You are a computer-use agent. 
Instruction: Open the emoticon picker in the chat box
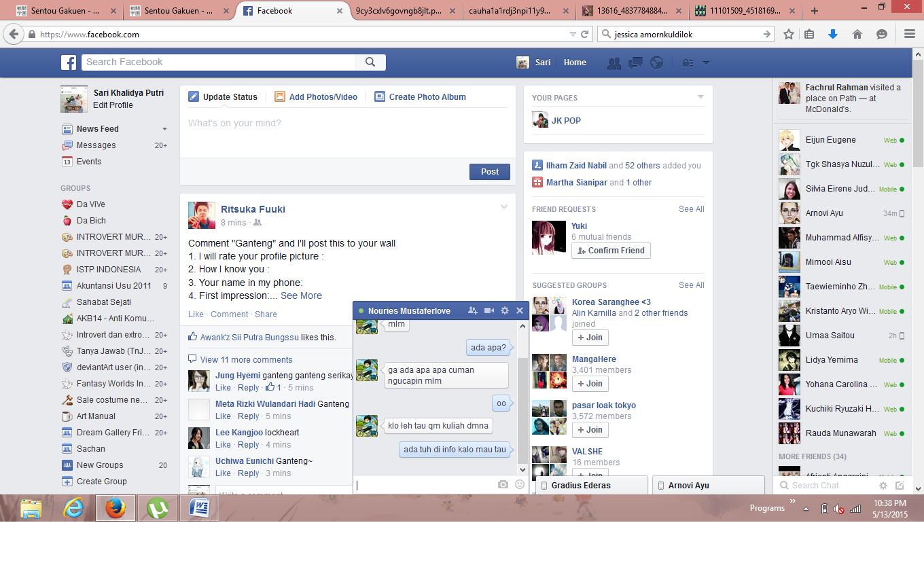pos(520,485)
